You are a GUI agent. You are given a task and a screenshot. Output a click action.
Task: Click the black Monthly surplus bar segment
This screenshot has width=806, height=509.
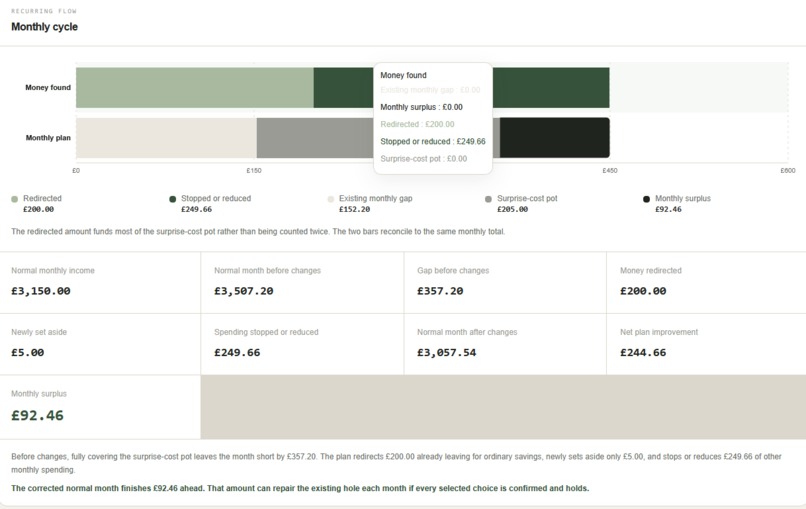[555, 138]
